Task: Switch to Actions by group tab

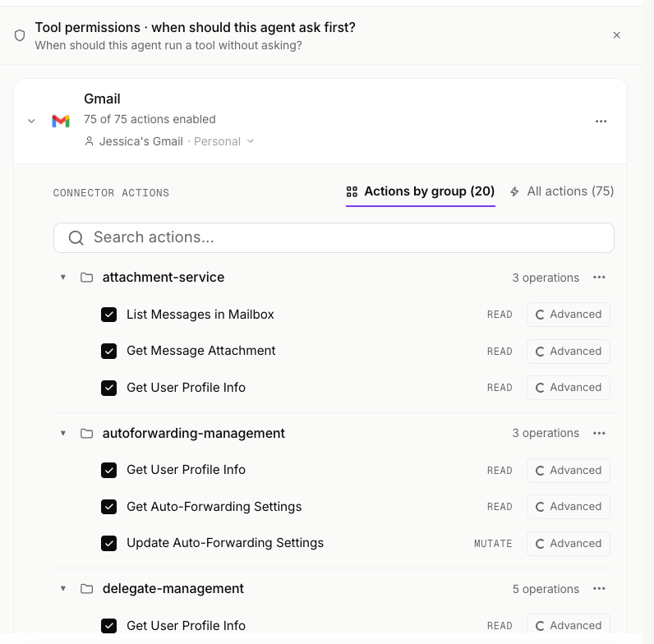Action: coord(421,191)
